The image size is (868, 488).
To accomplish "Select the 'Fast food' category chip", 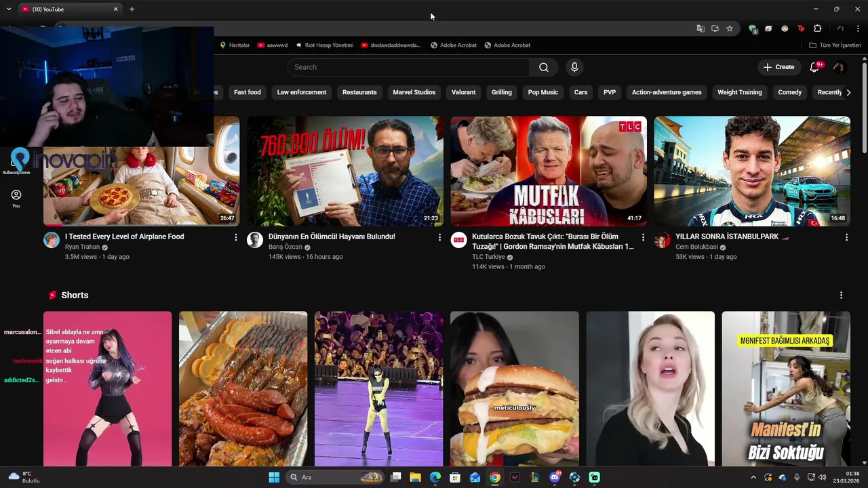I will point(247,92).
